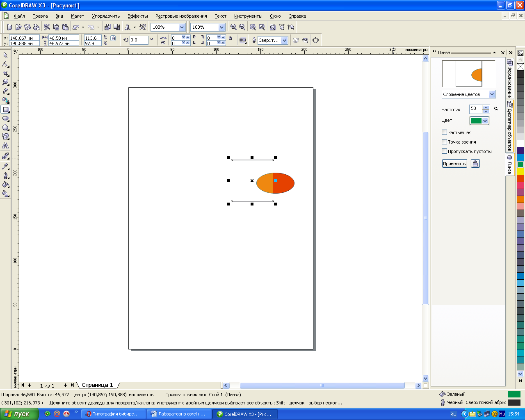Image resolution: width=525 pixels, height=420 pixels.
Task: Select the Polygon tool
Action: pos(5,128)
